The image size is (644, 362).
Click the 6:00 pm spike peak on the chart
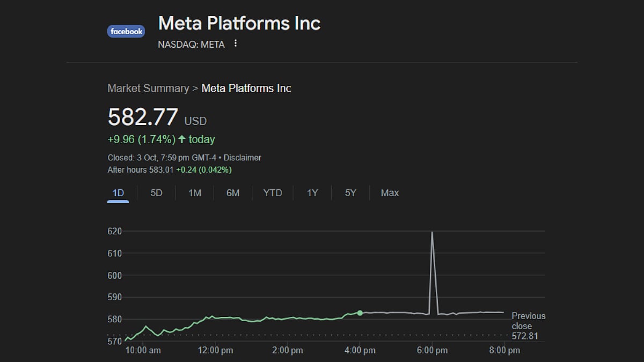pyautogui.click(x=432, y=232)
